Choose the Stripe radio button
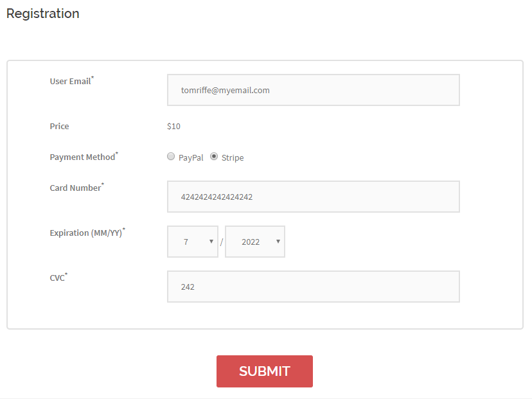 214,156
